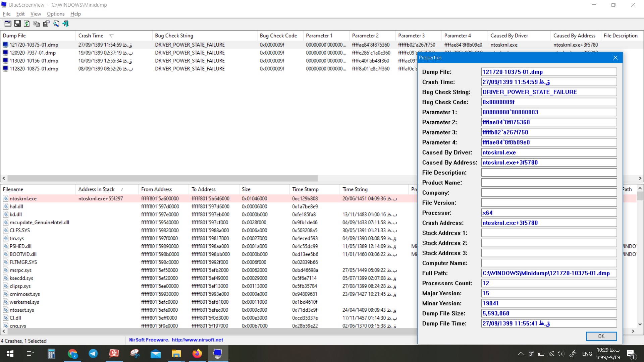The image size is (644, 362).
Task: Click the Copy Selected Items icon
Action: [x=37, y=23]
